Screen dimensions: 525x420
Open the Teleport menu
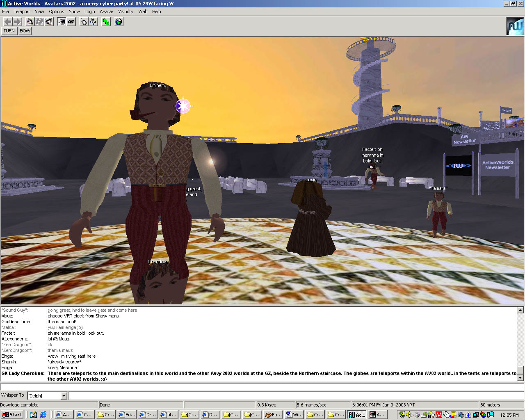click(22, 11)
